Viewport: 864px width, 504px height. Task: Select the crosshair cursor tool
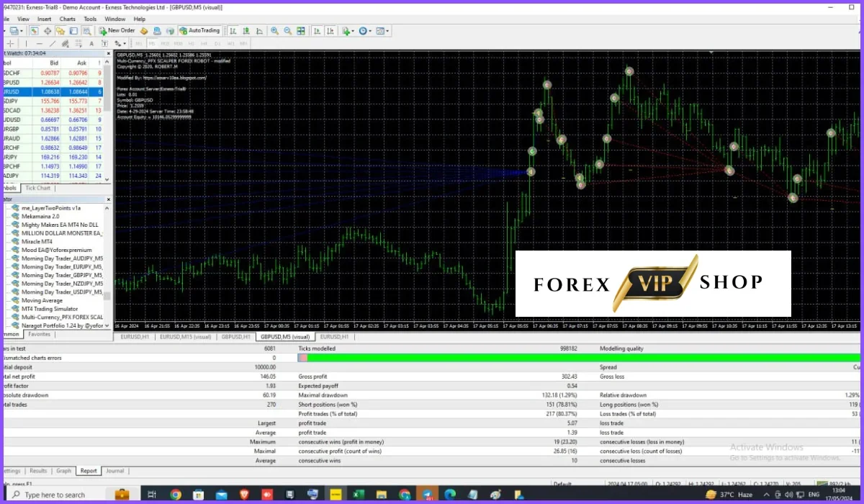pyautogui.click(x=10, y=43)
